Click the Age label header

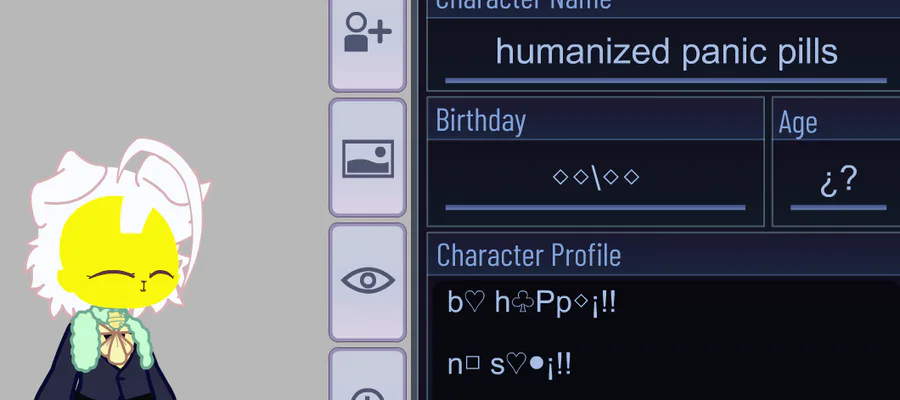coord(798,122)
